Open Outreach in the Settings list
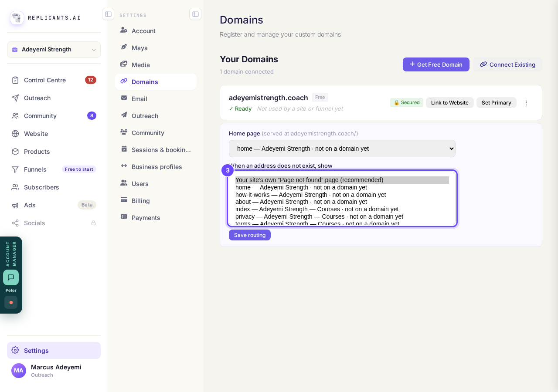This screenshot has height=392, width=558. (156, 116)
